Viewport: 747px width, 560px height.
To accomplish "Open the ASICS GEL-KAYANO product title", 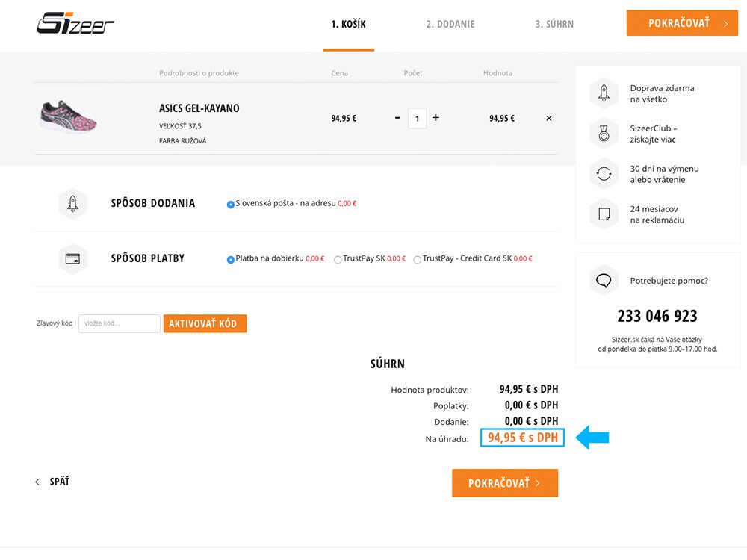I will coord(199,108).
